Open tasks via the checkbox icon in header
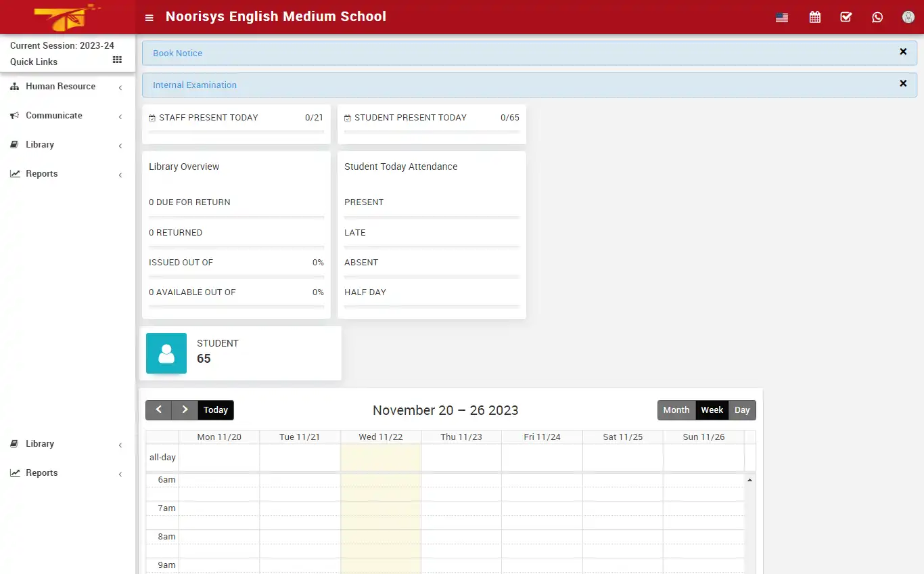This screenshot has height=574, width=924. pyautogui.click(x=846, y=17)
